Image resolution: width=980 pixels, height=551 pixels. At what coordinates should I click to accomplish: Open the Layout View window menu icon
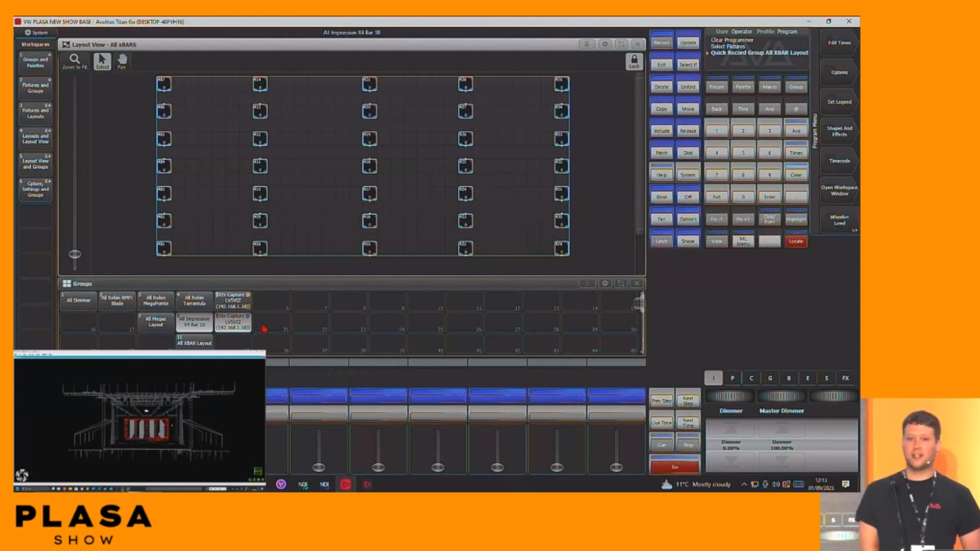tap(586, 44)
